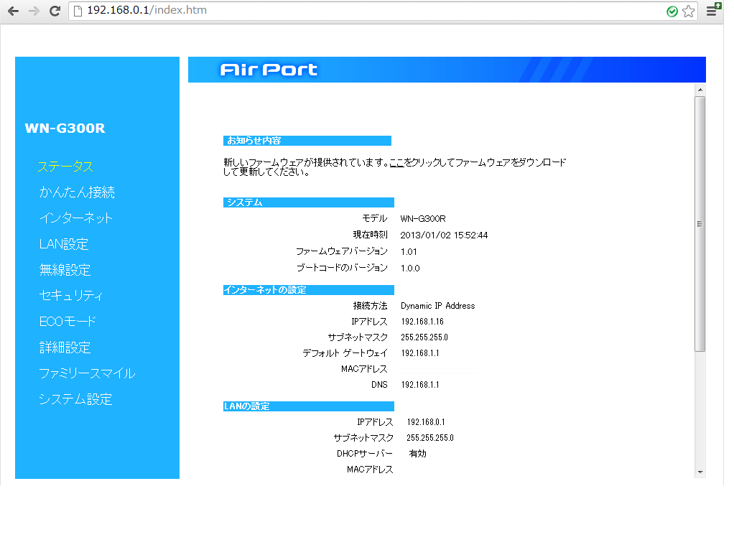
Task: Click the Dynamic IP Address value
Action: point(437,306)
